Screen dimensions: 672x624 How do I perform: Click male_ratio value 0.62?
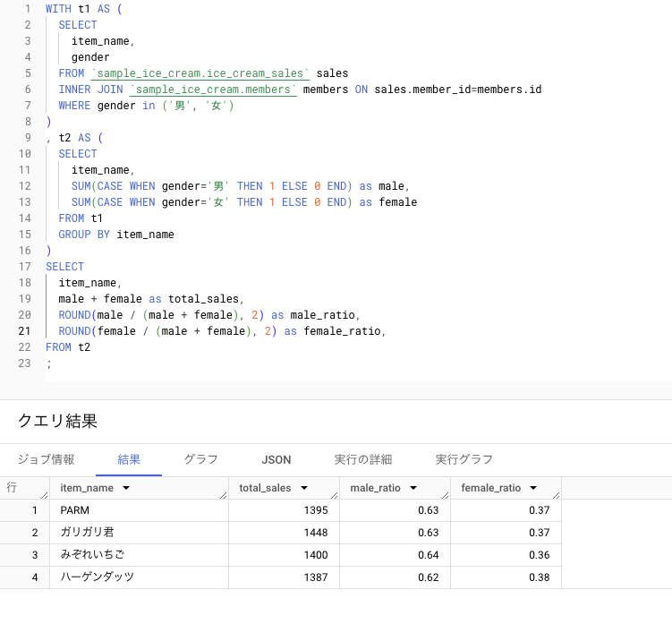[x=428, y=577]
